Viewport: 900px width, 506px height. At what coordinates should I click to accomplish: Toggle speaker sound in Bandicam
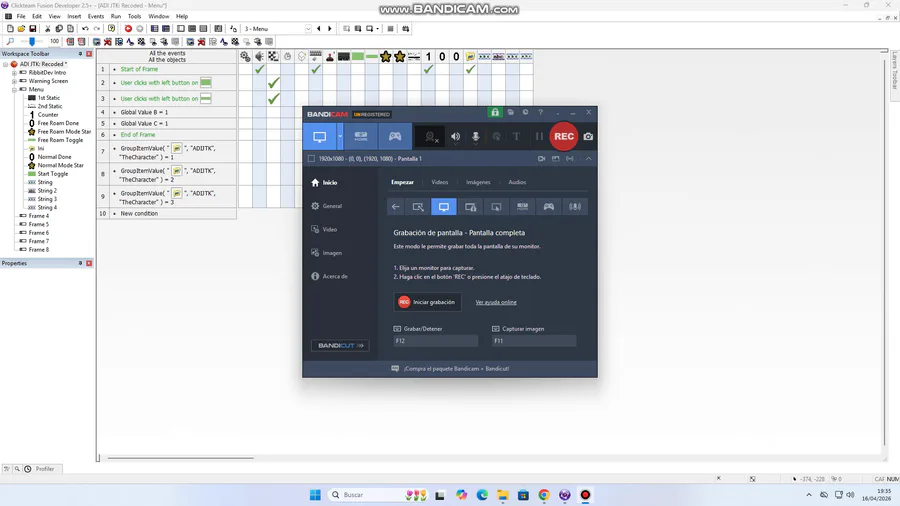455,137
